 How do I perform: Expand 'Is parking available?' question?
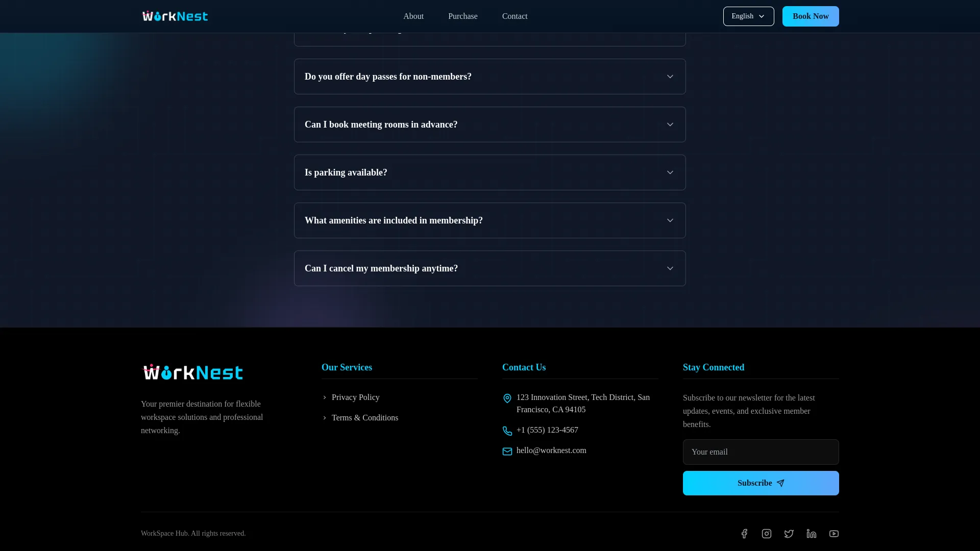[x=489, y=172]
